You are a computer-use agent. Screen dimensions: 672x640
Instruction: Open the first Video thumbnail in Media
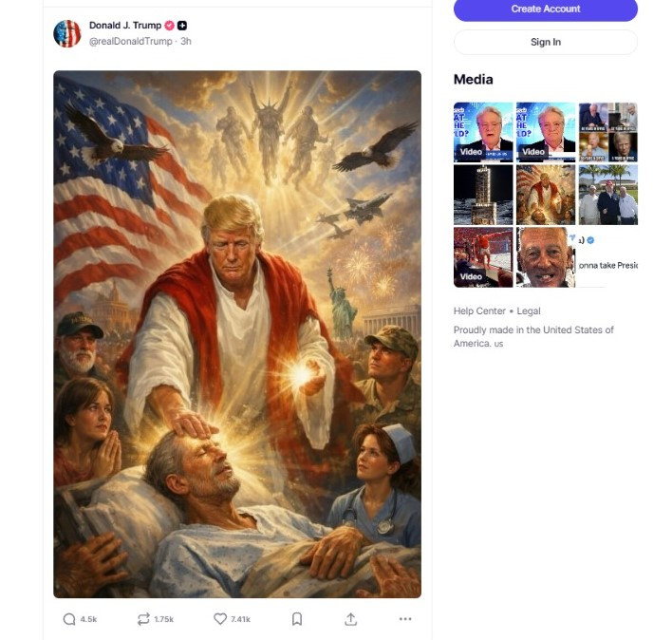(x=483, y=132)
